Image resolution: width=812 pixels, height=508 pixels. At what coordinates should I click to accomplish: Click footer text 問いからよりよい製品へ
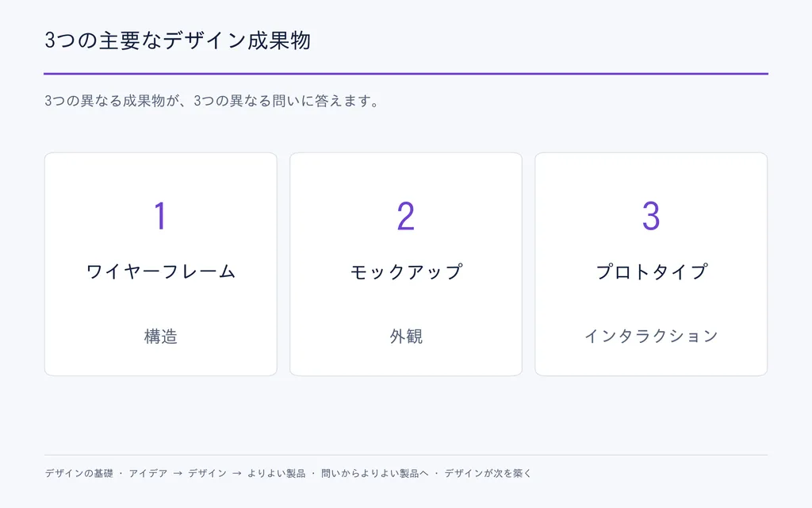[x=375, y=473]
